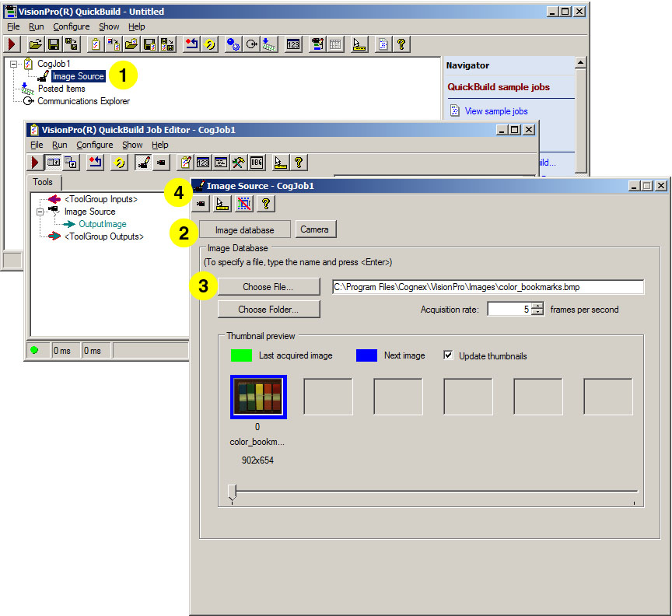672x616 pixels.
Task: Disable graphics display in the Image Source toolbar
Action: (243, 204)
